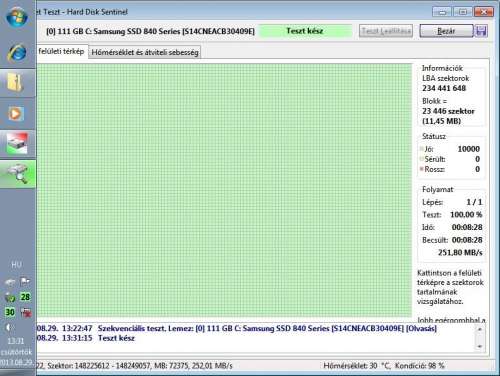Switch to Hard Disk Sentinel main taskbar icon
The image size is (500, 376).
[x=17, y=143]
